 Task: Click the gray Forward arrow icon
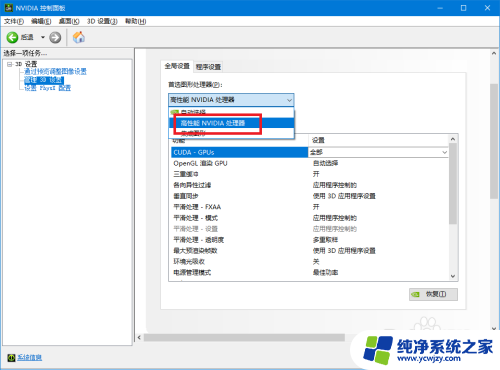point(55,37)
